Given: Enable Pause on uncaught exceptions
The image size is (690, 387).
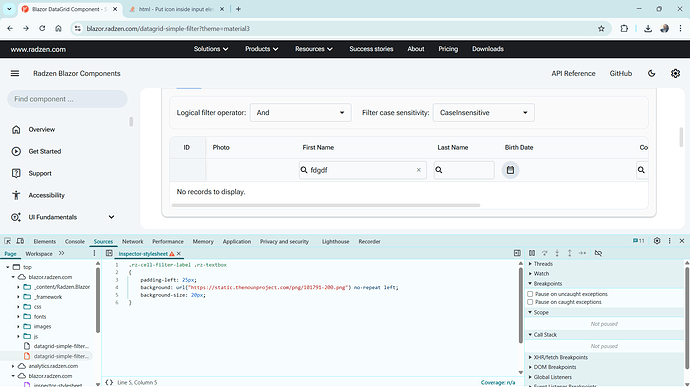Looking at the screenshot, I should point(530,294).
